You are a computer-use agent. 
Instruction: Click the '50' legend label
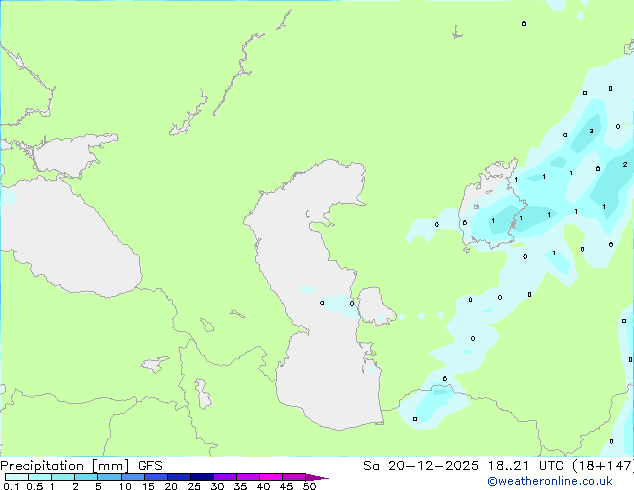(309, 486)
